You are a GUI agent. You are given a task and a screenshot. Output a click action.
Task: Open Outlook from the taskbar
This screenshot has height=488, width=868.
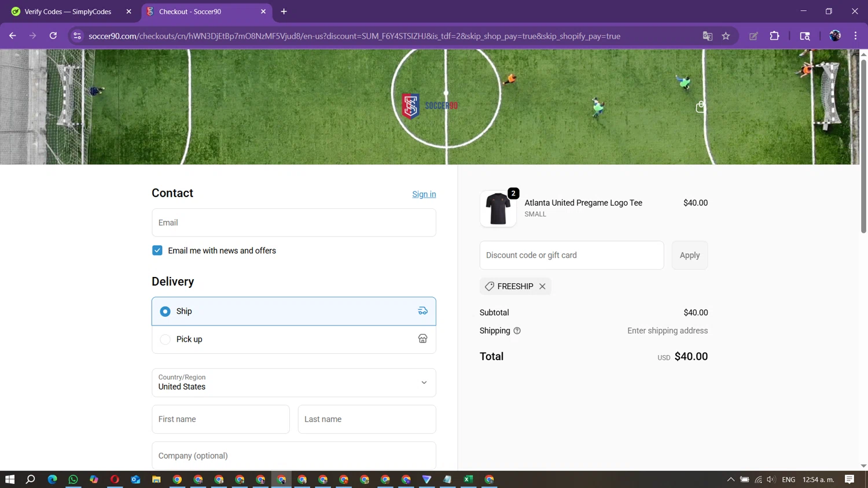click(x=135, y=479)
